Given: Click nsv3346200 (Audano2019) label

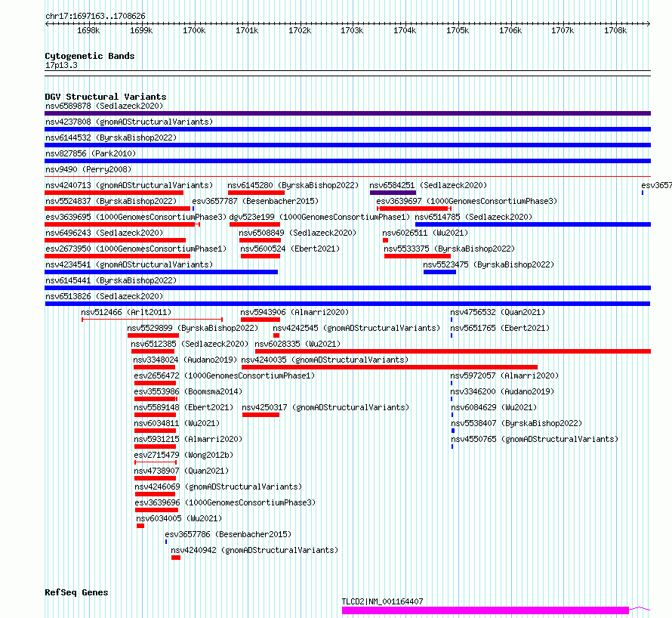Looking at the screenshot, I should 502,391.
